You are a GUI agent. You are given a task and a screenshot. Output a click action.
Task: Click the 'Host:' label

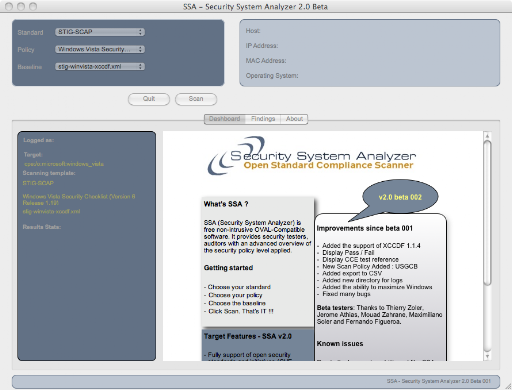coord(253,31)
